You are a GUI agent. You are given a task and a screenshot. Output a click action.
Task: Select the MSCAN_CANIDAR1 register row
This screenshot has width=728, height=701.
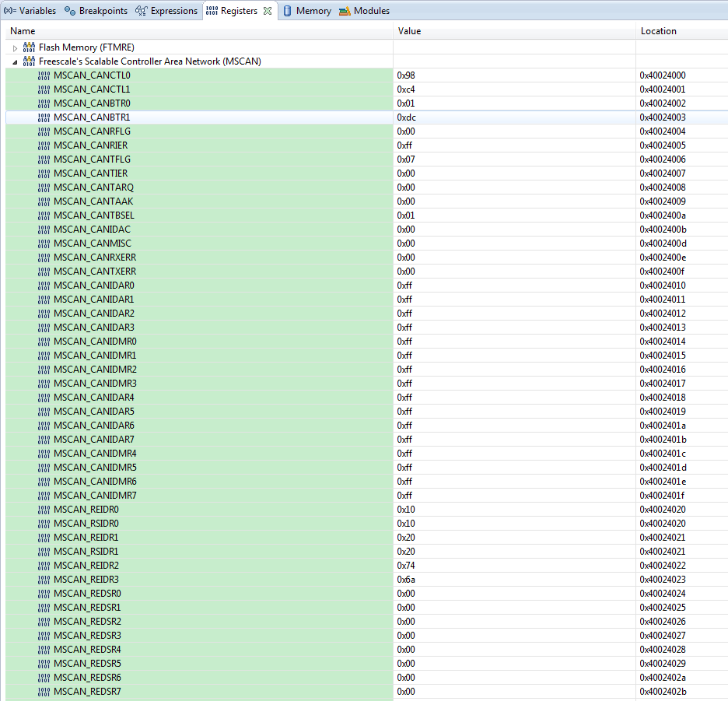pos(367,300)
